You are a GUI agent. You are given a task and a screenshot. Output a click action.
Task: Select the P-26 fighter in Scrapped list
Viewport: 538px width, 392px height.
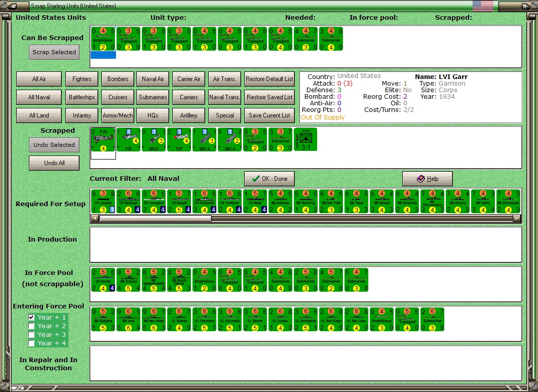click(103, 140)
